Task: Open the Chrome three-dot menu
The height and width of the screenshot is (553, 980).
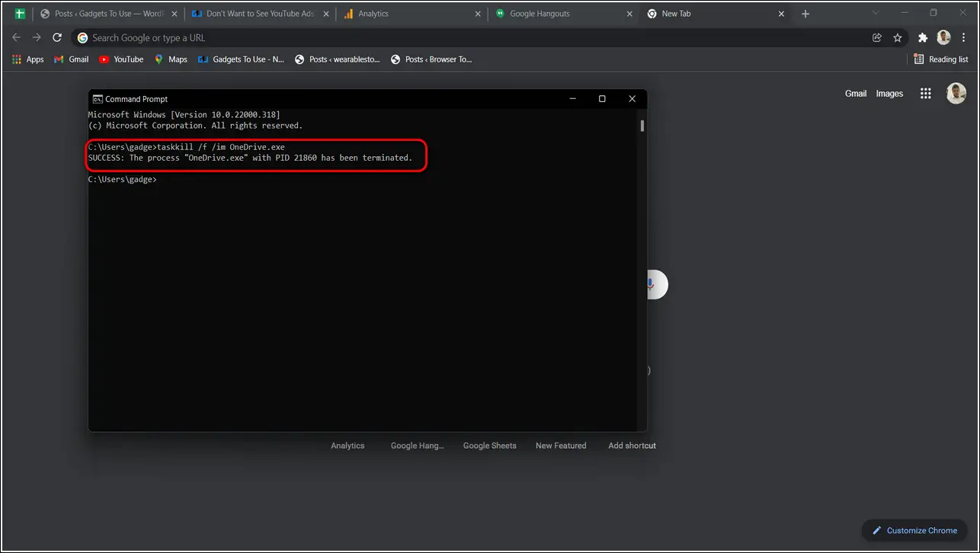Action: [964, 37]
